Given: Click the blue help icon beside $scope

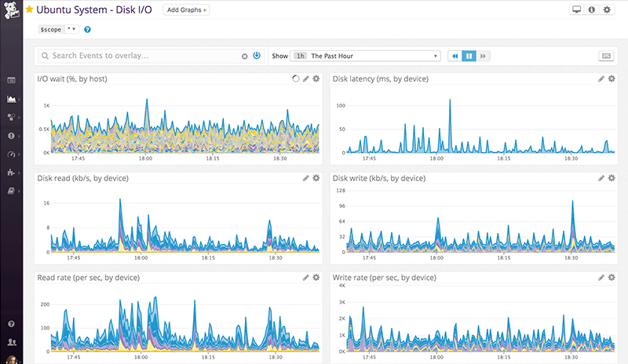Looking at the screenshot, I should click(x=87, y=29).
